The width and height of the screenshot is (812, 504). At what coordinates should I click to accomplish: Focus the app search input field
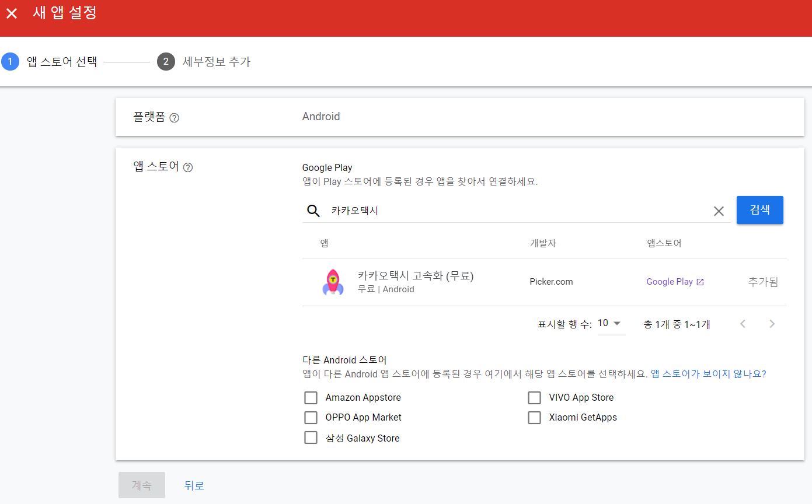click(517, 211)
